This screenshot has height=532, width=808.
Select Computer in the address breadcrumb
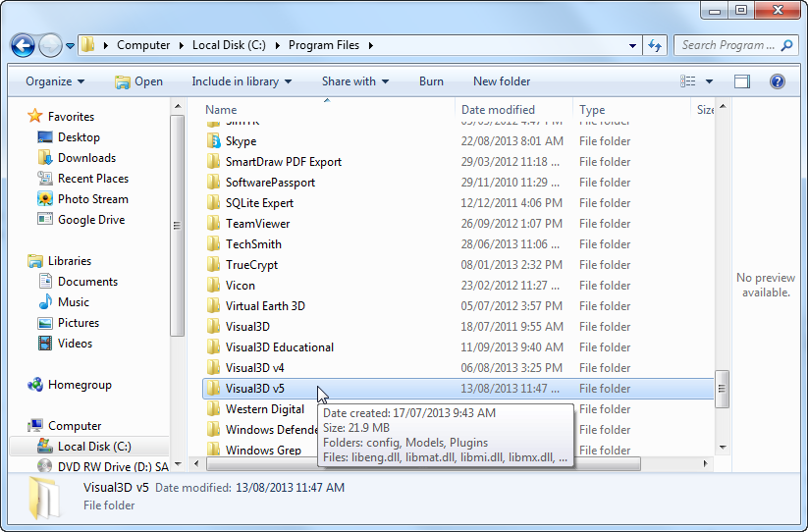pos(143,45)
